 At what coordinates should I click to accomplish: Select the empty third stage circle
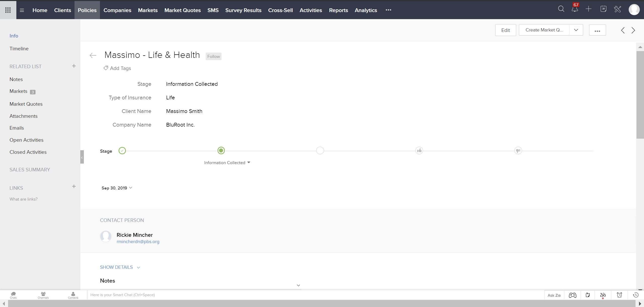(x=320, y=151)
